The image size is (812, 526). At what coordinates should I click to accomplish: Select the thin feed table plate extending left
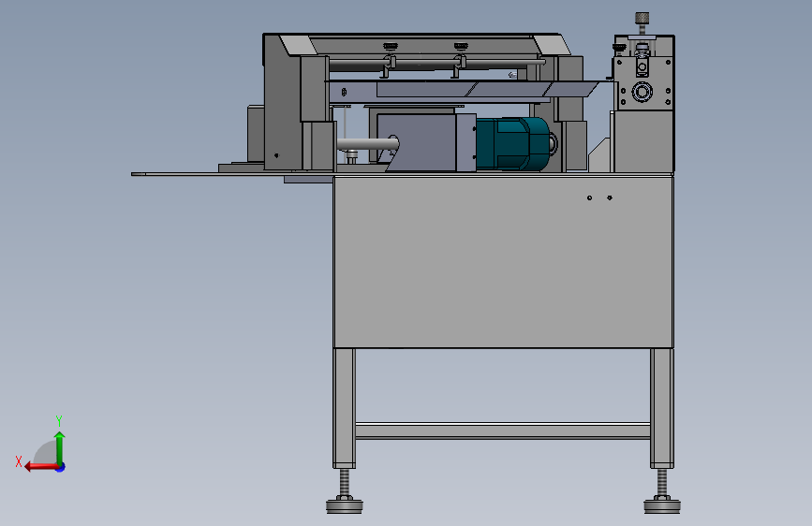pos(232,174)
